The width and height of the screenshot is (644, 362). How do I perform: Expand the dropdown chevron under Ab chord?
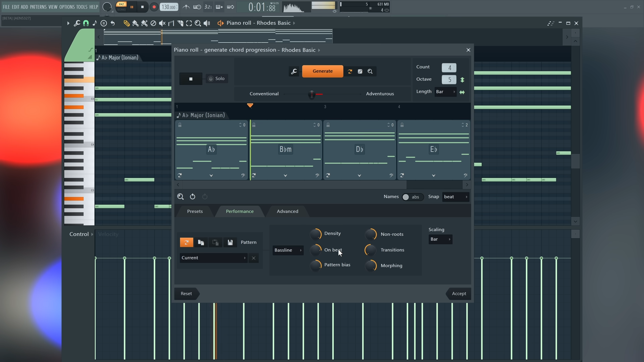[211, 175]
